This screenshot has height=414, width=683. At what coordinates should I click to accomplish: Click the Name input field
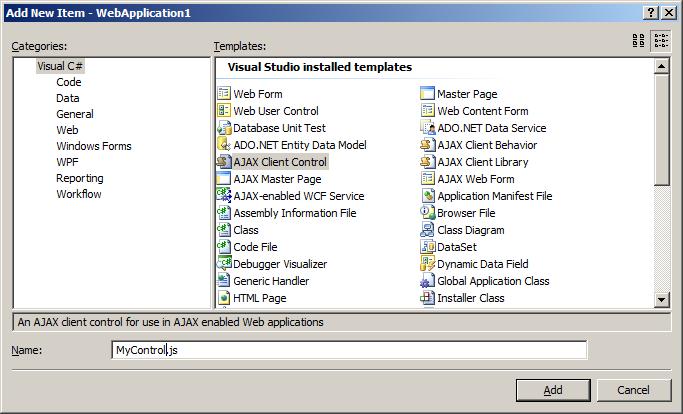tap(349, 350)
